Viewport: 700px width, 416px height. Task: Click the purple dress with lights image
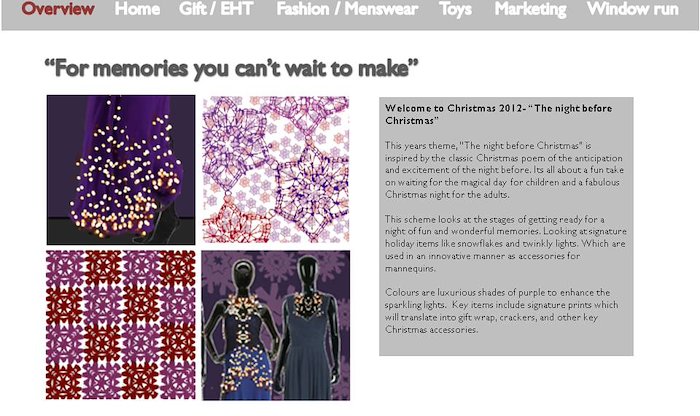[x=121, y=170]
